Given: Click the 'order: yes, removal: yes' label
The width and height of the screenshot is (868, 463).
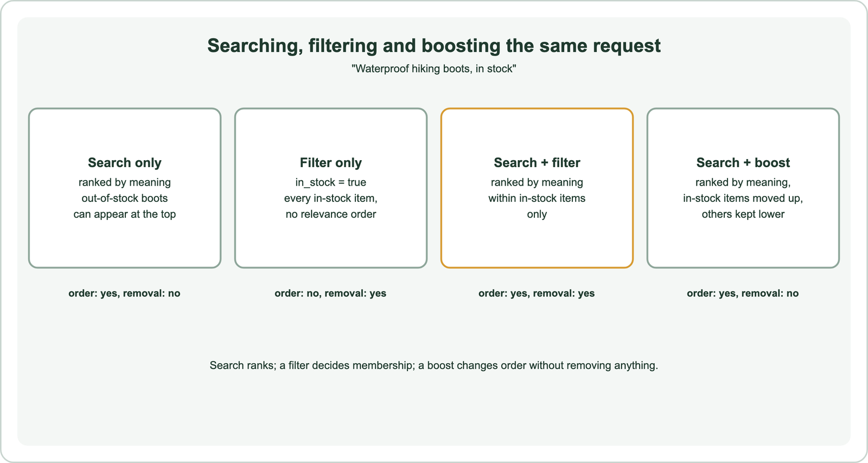Looking at the screenshot, I should [537, 293].
